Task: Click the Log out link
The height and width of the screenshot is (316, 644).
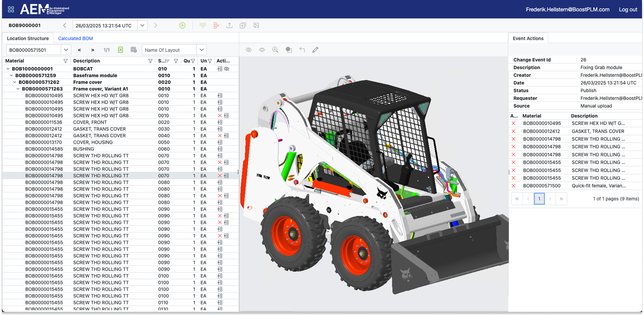Action: click(x=628, y=9)
